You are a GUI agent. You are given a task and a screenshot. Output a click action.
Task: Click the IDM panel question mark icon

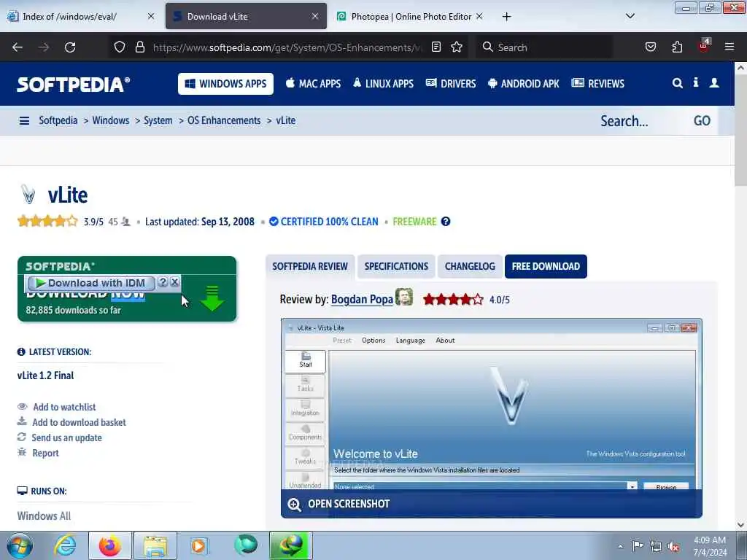point(163,282)
